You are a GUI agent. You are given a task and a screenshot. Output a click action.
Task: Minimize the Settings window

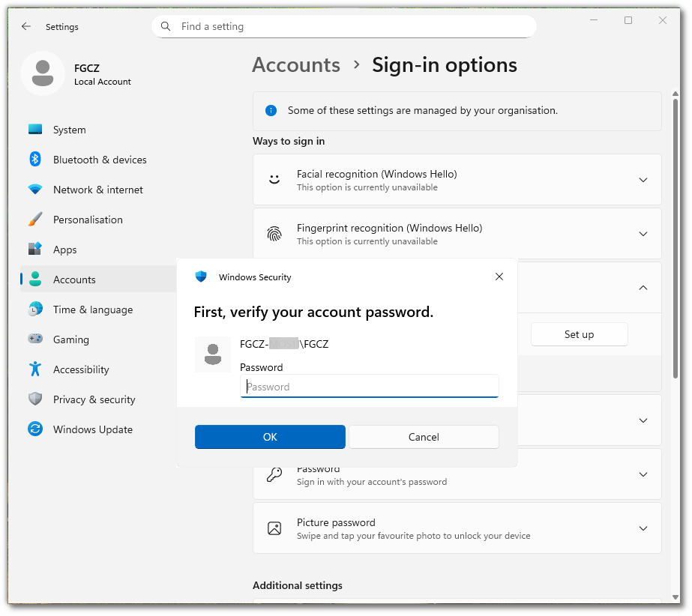(594, 20)
